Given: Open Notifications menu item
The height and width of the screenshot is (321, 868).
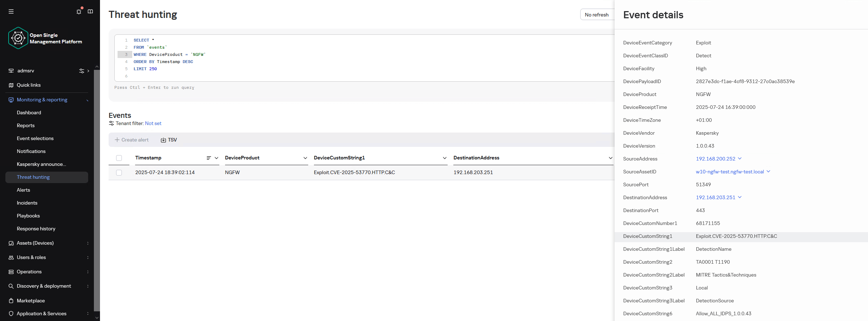Looking at the screenshot, I should [31, 151].
